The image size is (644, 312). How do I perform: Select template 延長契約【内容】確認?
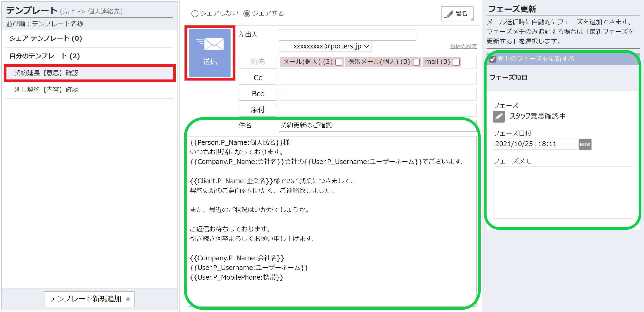(x=90, y=90)
